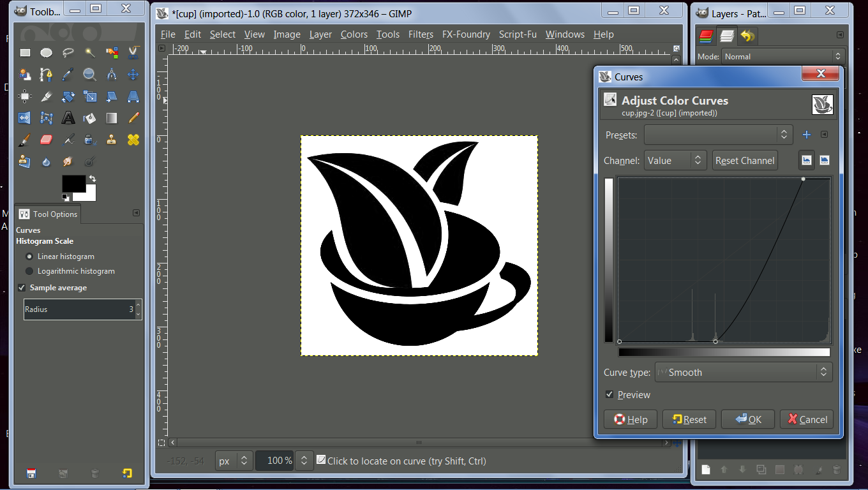Image resolution: width=868 pixels, height=490 pixels.
Task: Activate the Zoom magnifier tool
Action: [x=90, y=75]
